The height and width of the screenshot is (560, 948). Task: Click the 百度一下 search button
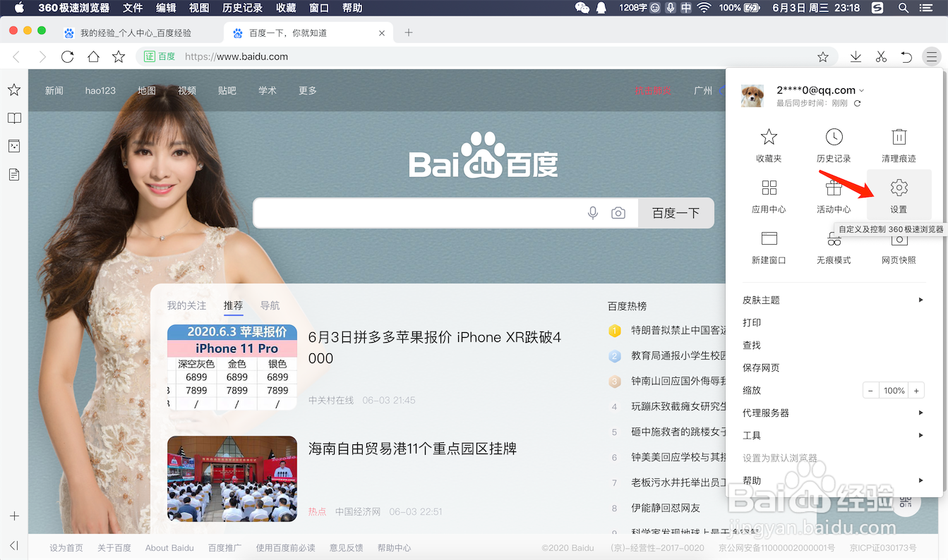pos(675,212)
